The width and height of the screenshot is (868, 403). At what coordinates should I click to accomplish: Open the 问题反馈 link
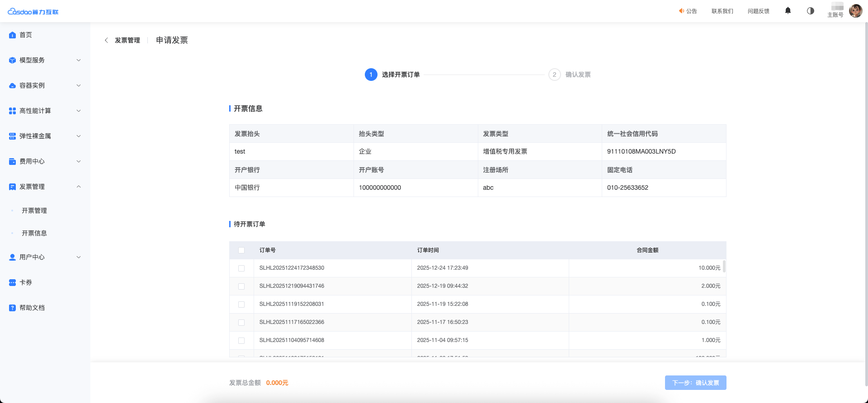(x=759, y=11)
